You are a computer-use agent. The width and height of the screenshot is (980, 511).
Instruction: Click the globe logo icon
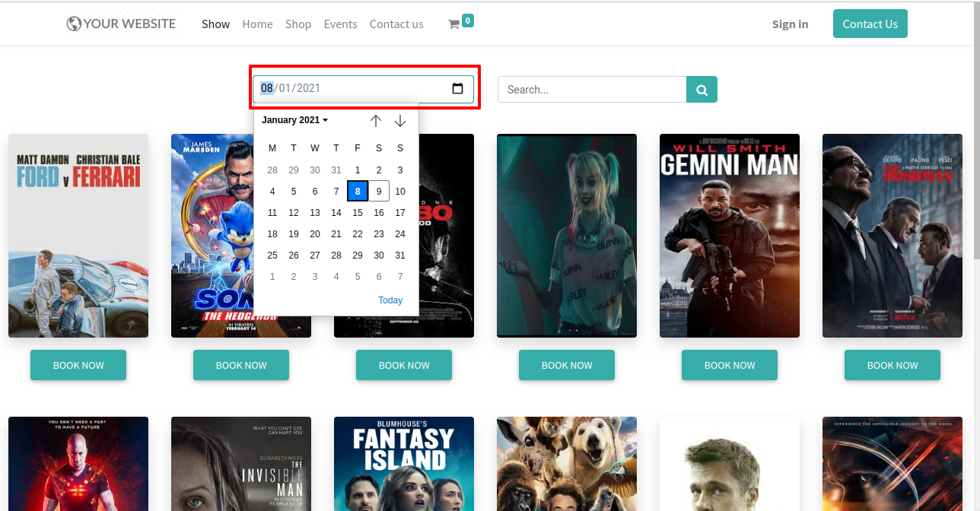74,24
